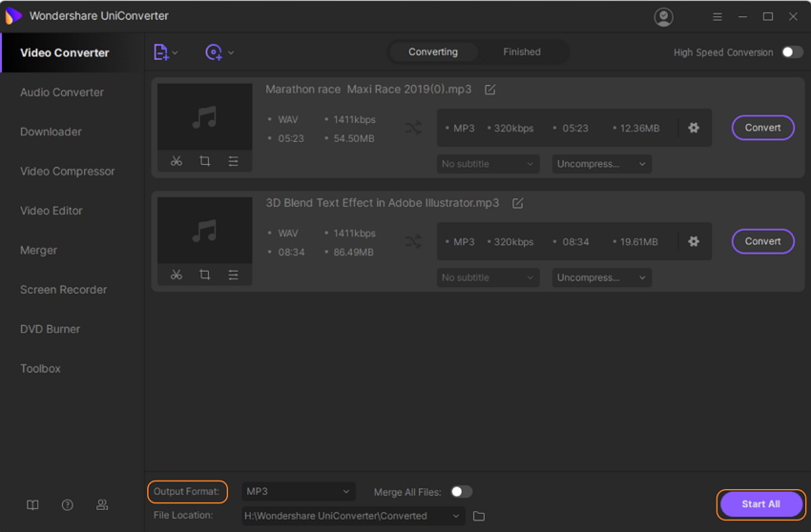Screen dimensions: 811x532
Task: Open Audio Converter in the sidebar
Action: 62,92
